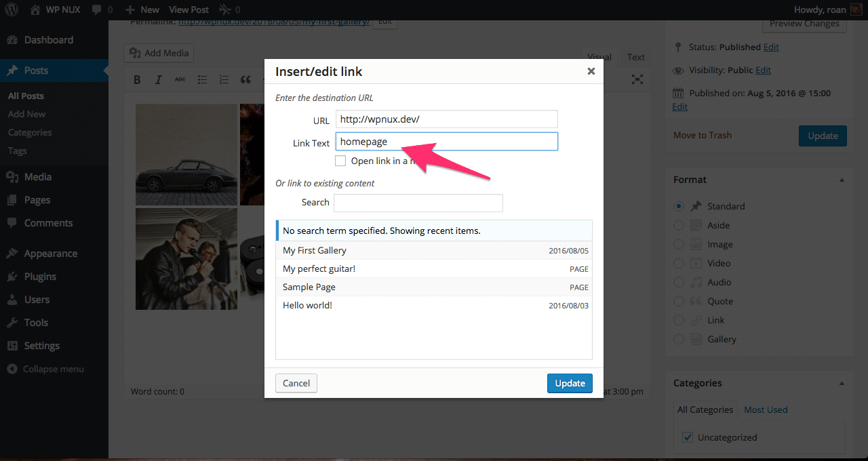The image size is (868, 461).
Task: Switch to the Visual editor tab
Action: coord(599,57)
